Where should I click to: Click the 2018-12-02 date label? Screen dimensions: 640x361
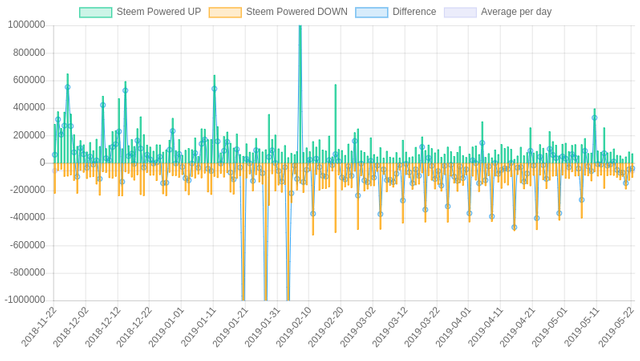point(71,327)
